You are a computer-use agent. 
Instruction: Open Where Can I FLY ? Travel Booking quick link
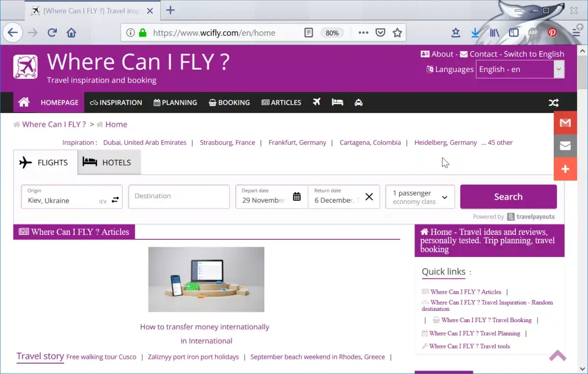coord(486,320)
